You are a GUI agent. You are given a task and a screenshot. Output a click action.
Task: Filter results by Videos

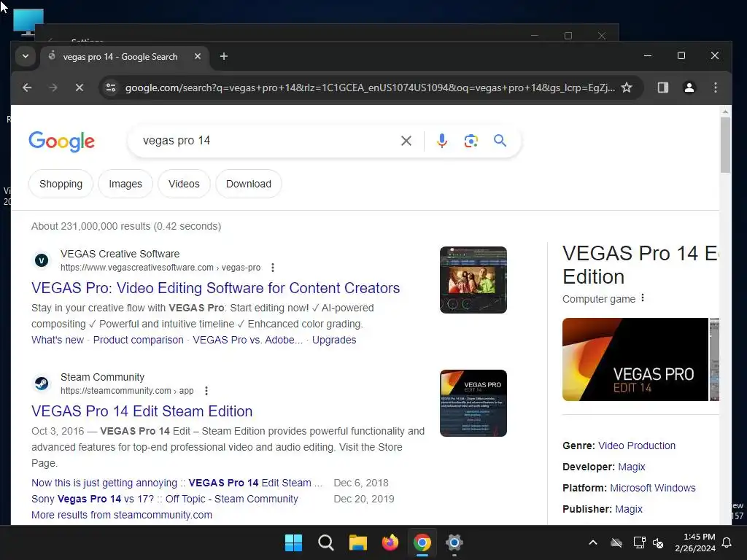[x=184, y=184]
